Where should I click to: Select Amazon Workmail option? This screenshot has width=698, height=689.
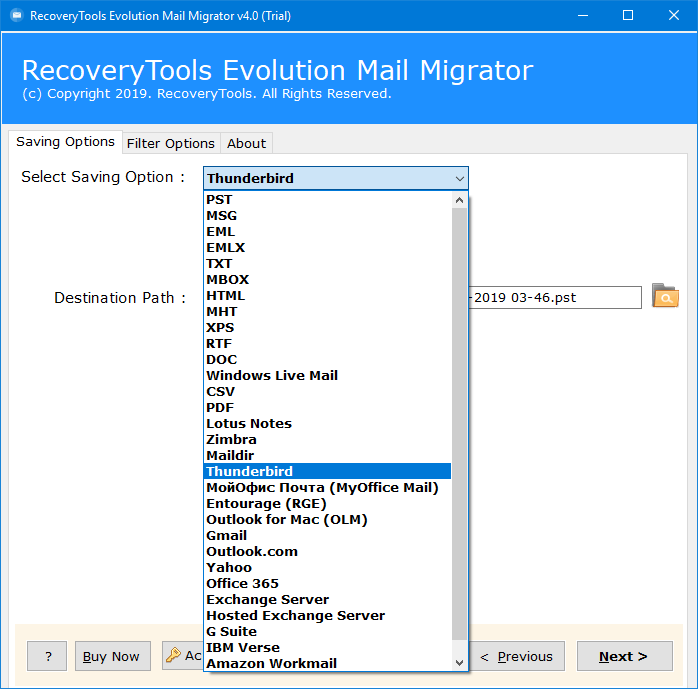click(327, 663)
